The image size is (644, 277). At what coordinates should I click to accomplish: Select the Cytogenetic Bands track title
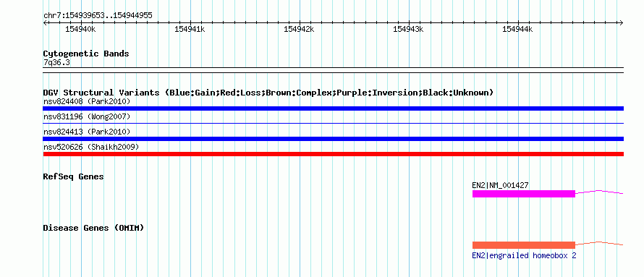click(x=86, y=54)
